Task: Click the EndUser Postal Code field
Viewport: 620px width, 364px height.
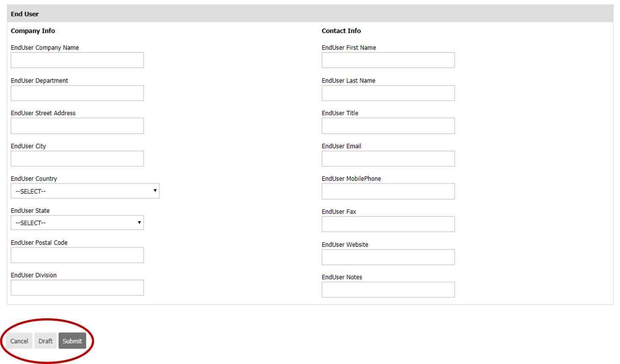Action: coord(77,255)
